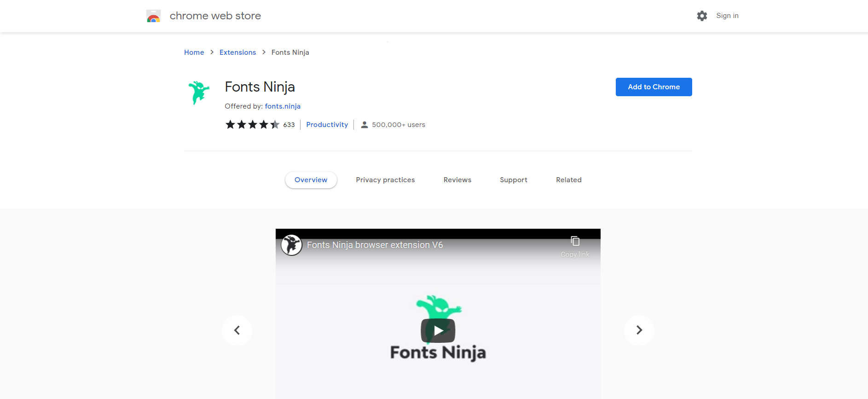Click the Add to Chrome button
The height and width of the screenshot is (399, 868).
pyautogui.click(x=654, y=87)
